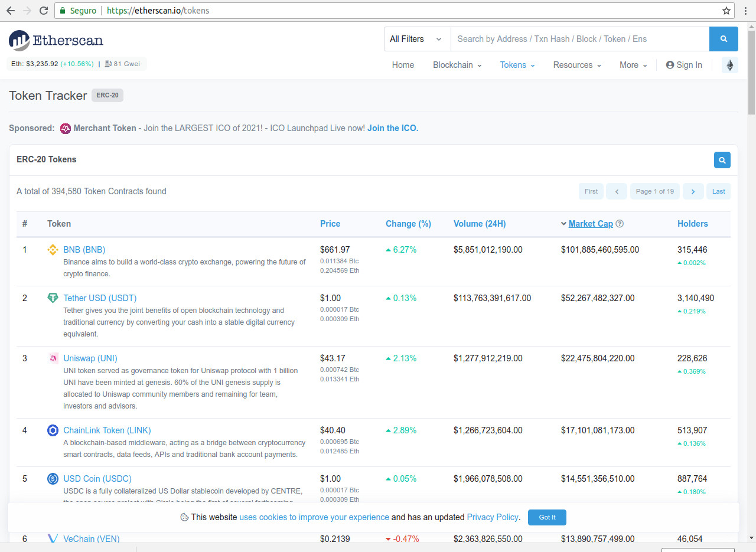
Task: Open the ERC-20 Tokens panel search icon
Action: pos(722,159)
